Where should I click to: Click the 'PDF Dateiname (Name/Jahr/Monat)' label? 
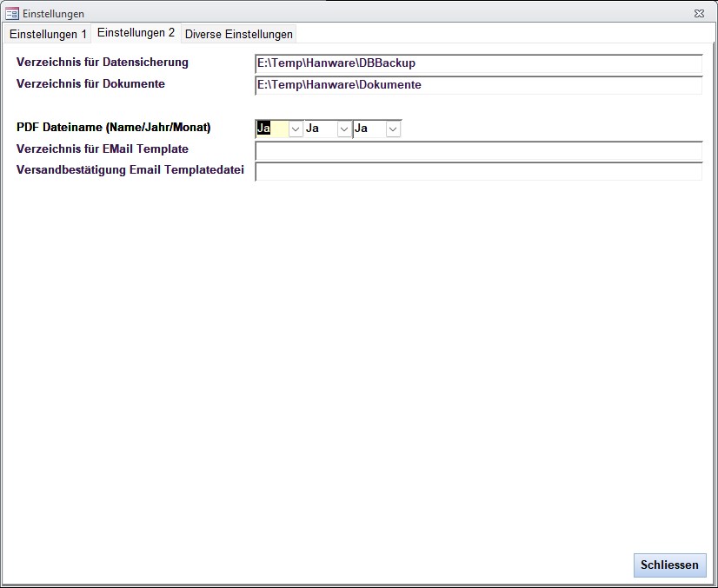pyautogui.click(x=114, y=127)
